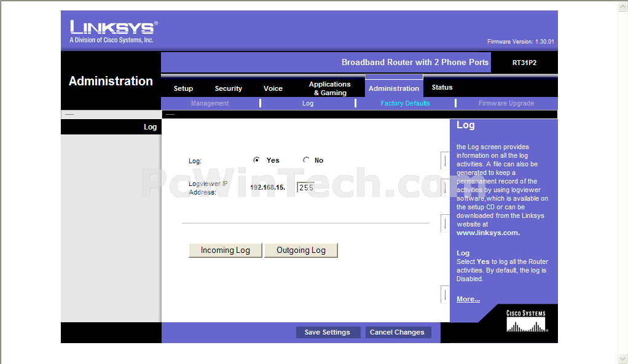The width and height of the screenshot is (628, 364).
Task: Click the www.linksys.com text in help
Action: point(488,233)
